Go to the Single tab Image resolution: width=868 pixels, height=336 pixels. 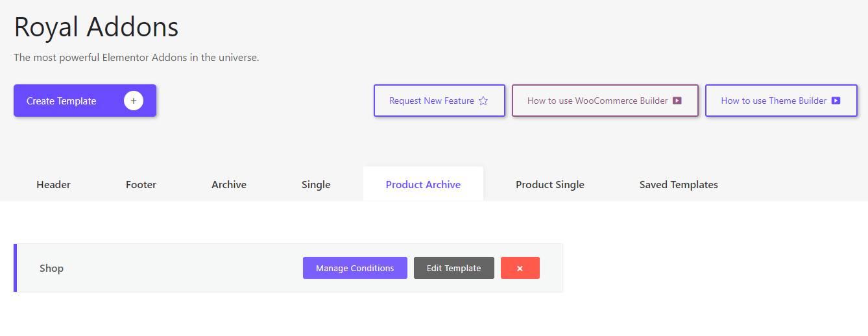tap(316, 184)
